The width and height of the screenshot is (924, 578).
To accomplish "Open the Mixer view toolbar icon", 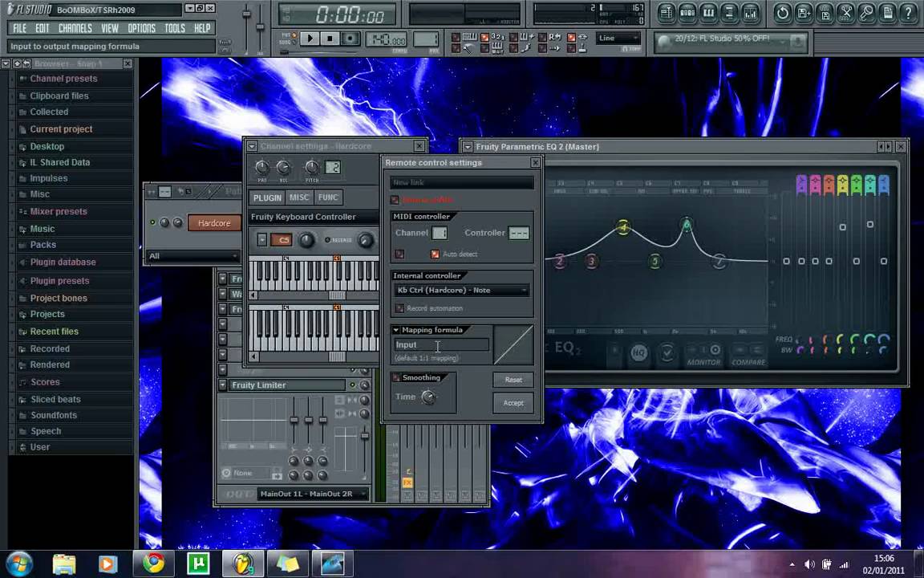I will 750,13.
